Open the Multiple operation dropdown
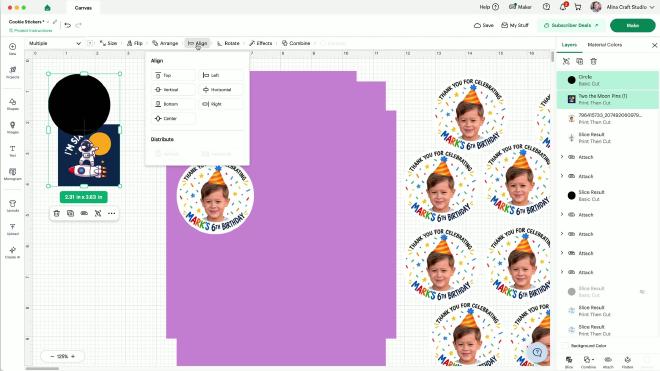The image size is (660, 371). tap(55, 43)
